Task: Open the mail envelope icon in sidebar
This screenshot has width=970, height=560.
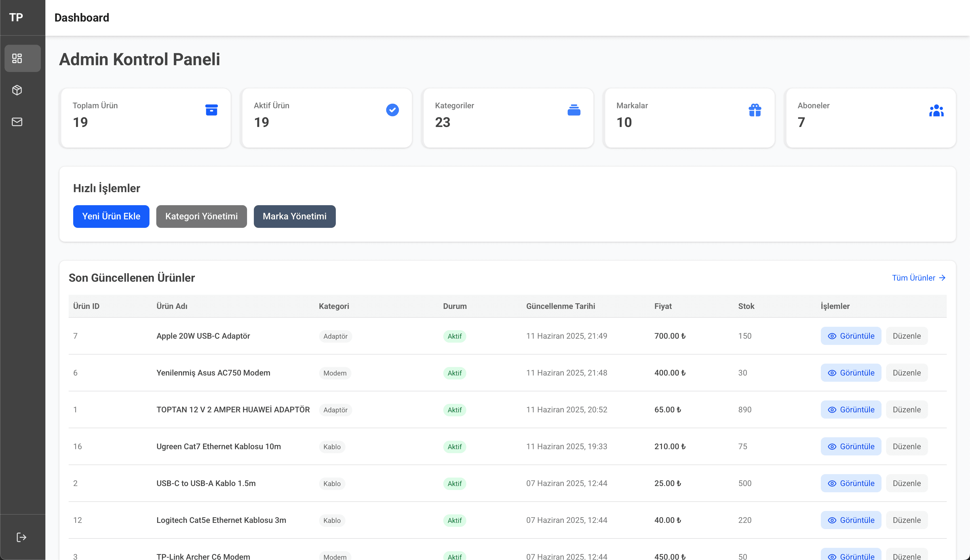Action: (17, 122)
